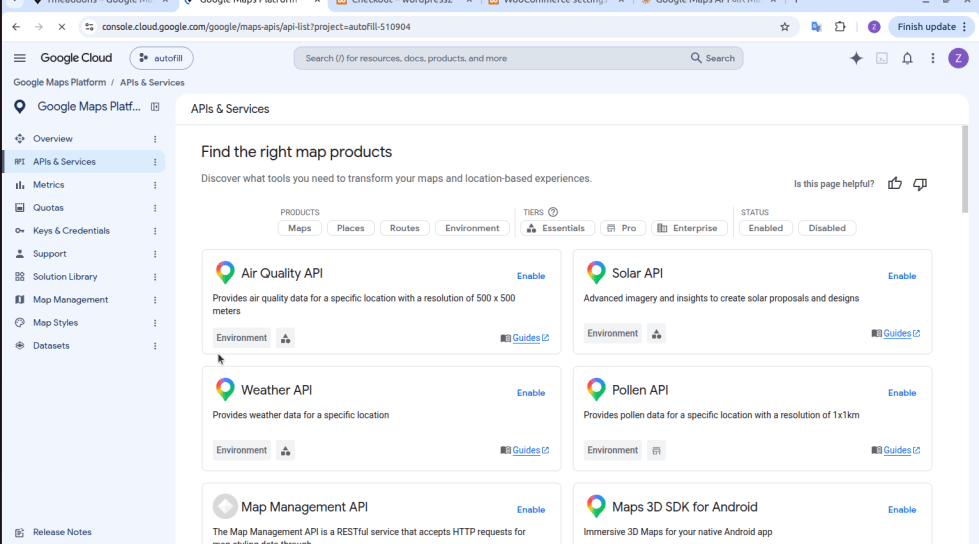Open Guides link for Solar API

(x=897, y=334)
